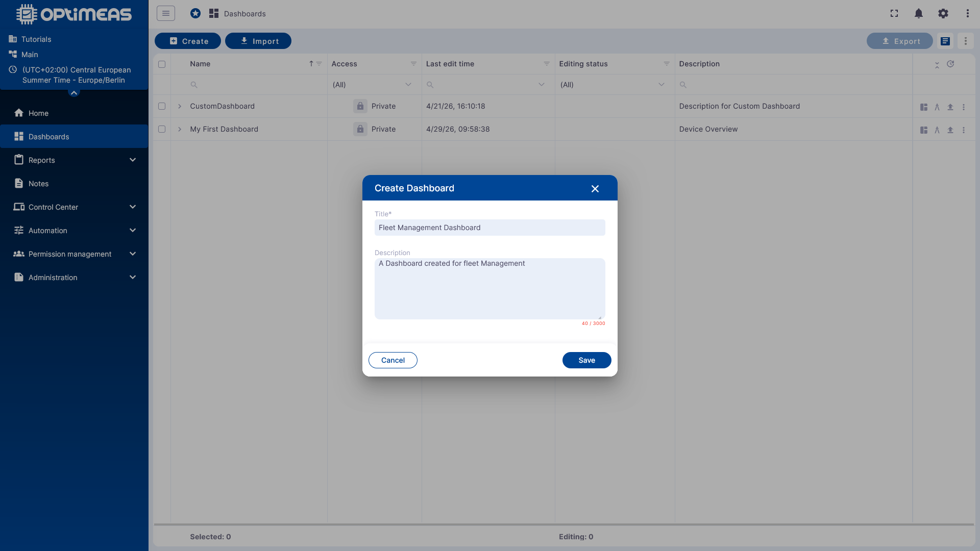Screen dimensions: 980x551
Task: Open notifications bell
Action: point(919,13)
